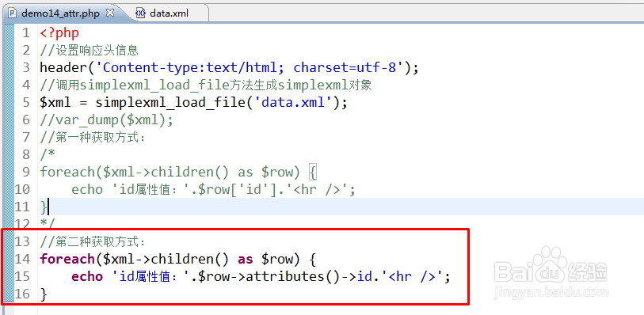
Task: Click the header( call on line 3
Action: 67,67
